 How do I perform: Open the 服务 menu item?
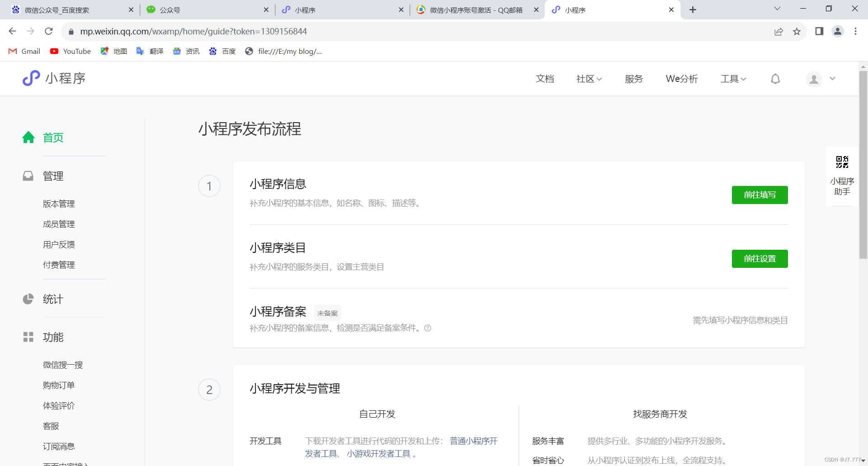click(x=634, y=79)
